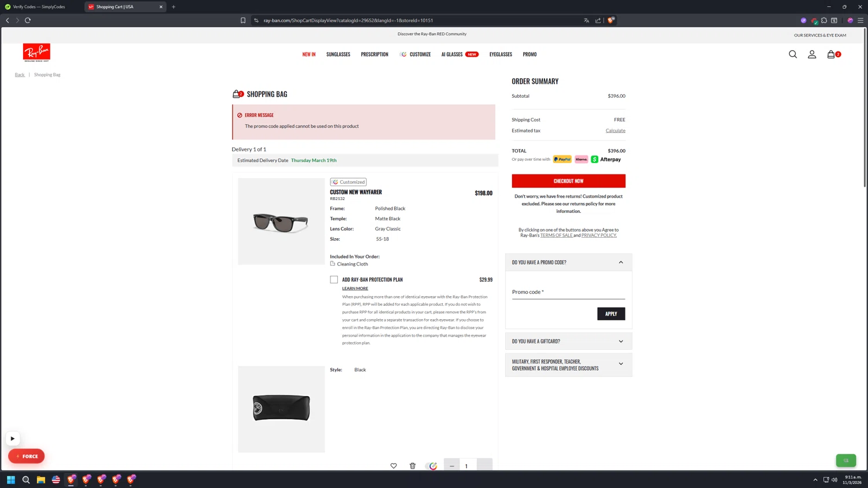The height and width of the screenshot is (488, 868).
Task: Switch to Verify Codes SimplyCodes tab
Action: click(x=41, y=7)
